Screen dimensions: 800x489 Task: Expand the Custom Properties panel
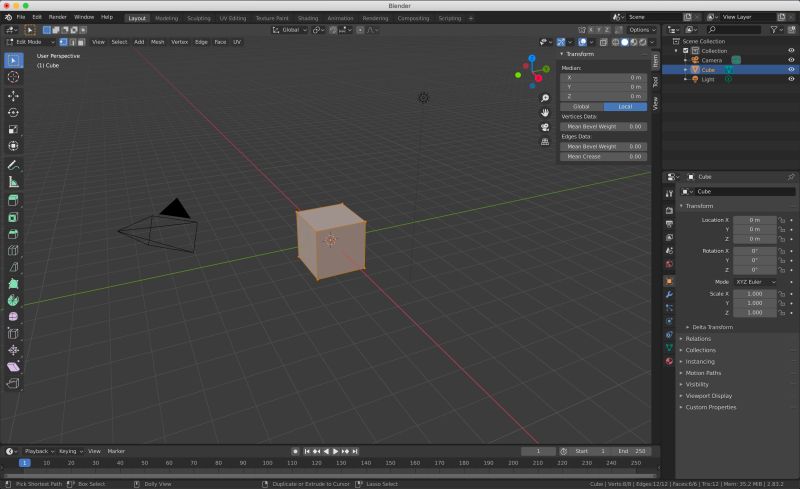click(710, 407)
